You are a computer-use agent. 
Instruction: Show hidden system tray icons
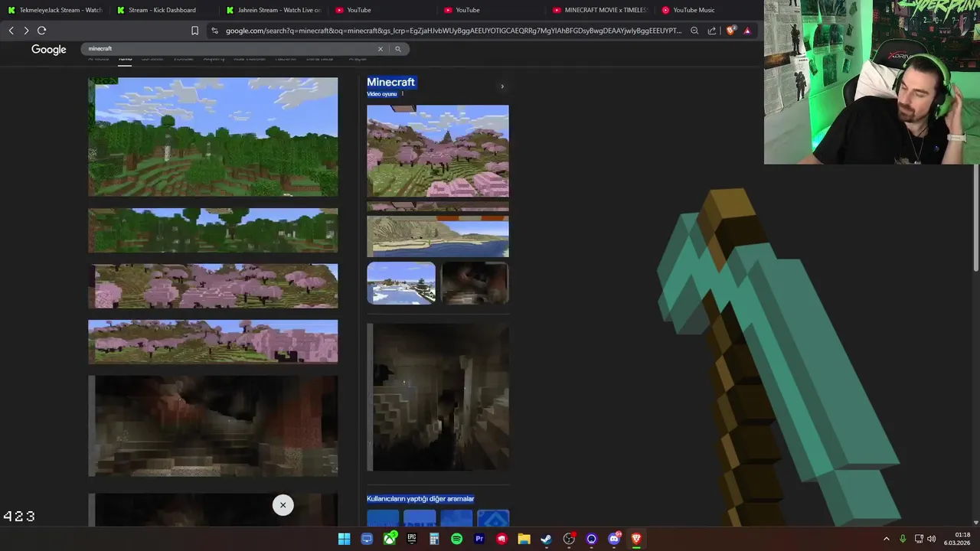(887, 539)
